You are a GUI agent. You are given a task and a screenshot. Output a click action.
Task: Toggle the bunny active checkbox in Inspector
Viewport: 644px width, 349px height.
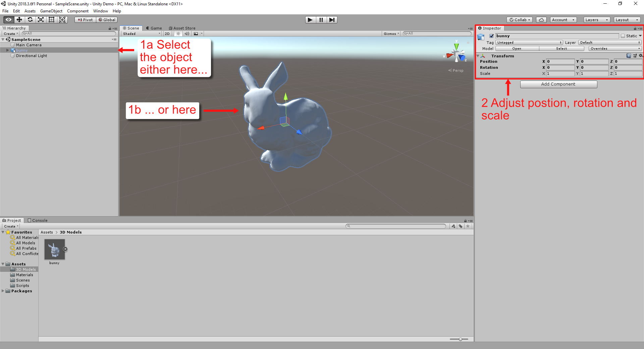tap(491, 36)
